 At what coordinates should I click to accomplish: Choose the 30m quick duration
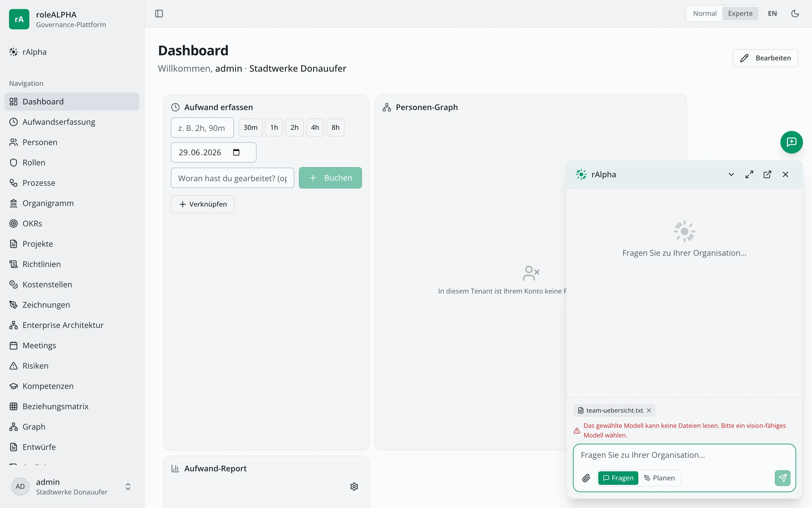[x=250, y=127]
